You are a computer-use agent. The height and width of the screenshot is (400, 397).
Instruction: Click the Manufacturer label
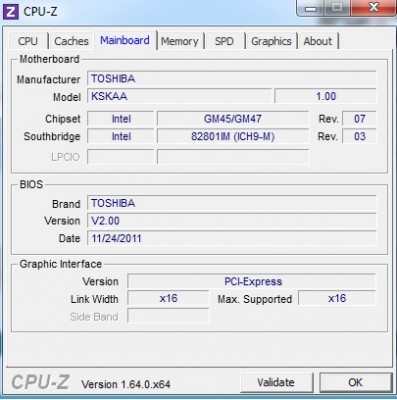pos(48,80)
